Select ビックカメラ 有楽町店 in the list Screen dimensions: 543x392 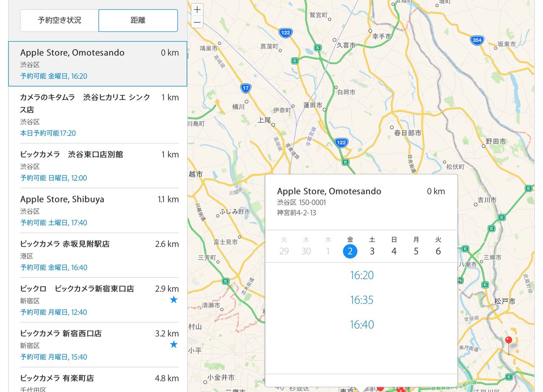pos(98,380)
